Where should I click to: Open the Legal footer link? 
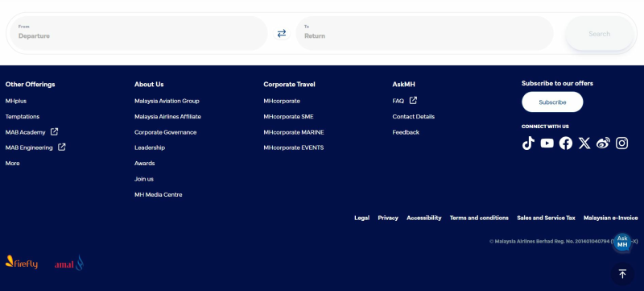click(361, 218)
